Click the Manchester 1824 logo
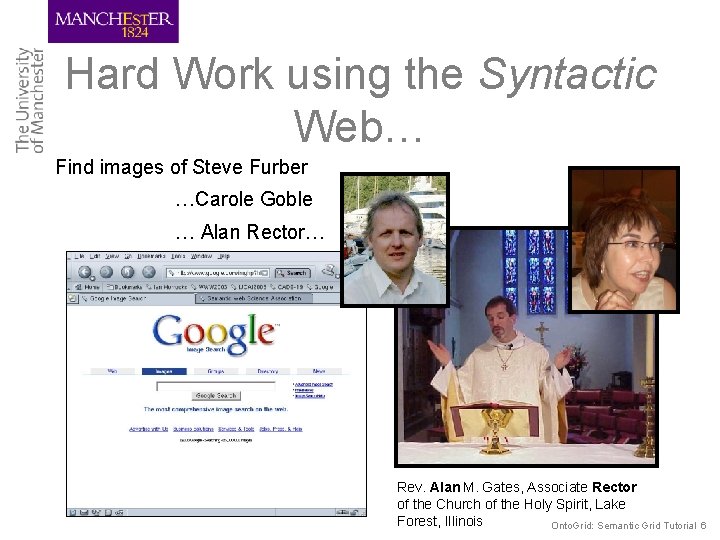The image size is (720, 540). (113, 22)
